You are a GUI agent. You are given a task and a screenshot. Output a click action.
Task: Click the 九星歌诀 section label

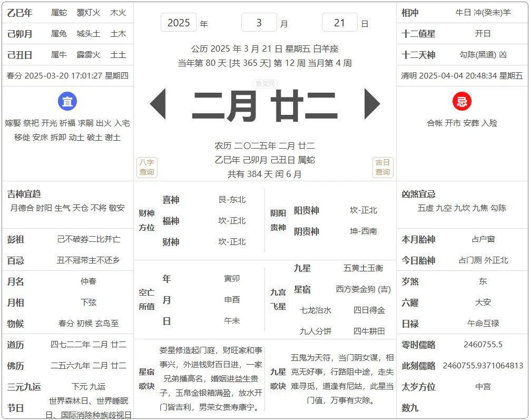pos(278,378)
